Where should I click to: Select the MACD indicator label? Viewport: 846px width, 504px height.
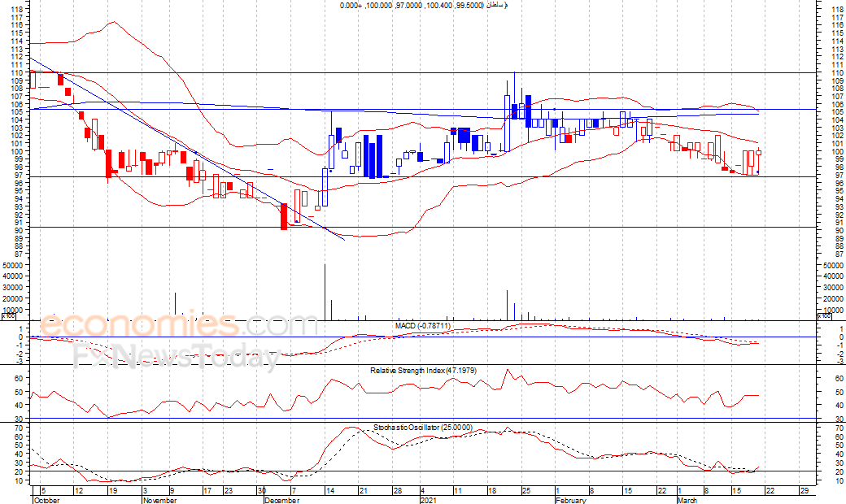(422, 326)
